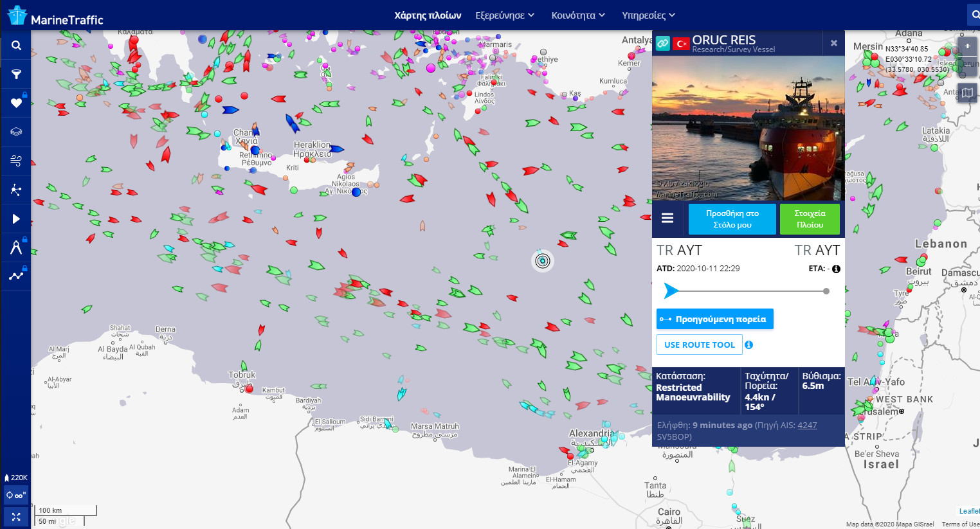Click the 100 km map scale bar
Screen dimensions: 980x529
coord(66,510)
